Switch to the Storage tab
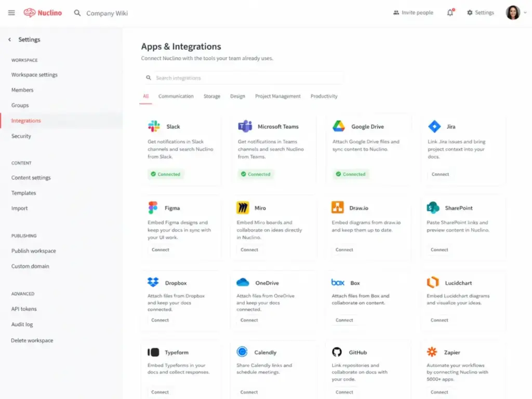 [212, 96]
